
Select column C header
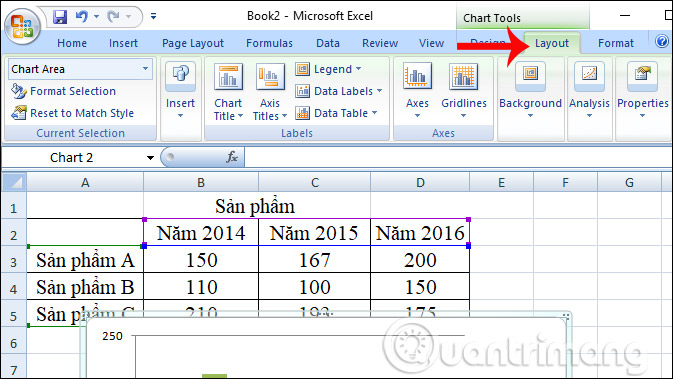tap(315, 182)
